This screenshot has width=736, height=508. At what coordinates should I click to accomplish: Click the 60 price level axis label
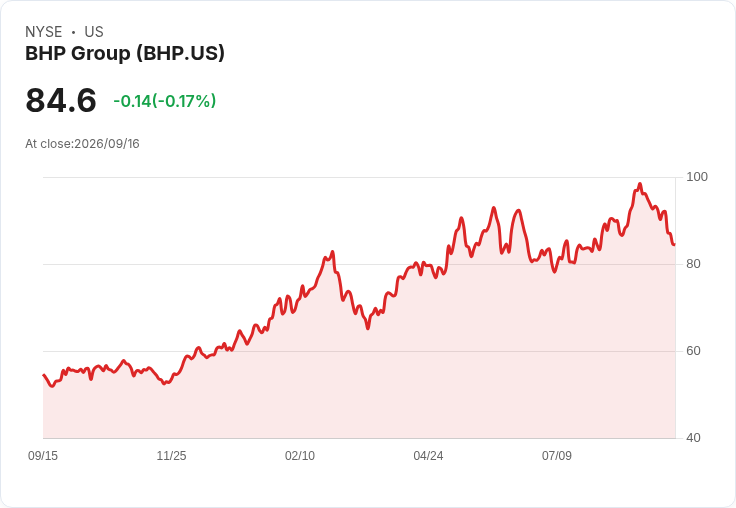(693, 351)
